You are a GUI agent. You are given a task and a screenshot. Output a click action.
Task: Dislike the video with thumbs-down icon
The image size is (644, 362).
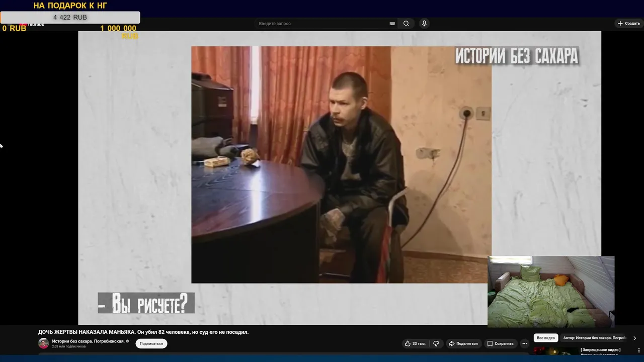coord(436,343)
